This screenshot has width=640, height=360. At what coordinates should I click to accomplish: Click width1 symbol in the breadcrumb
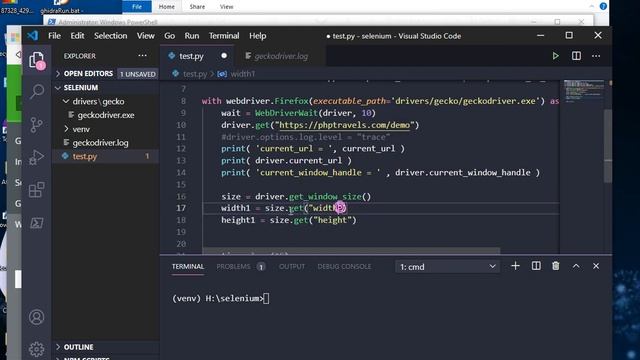click(242, 74)
